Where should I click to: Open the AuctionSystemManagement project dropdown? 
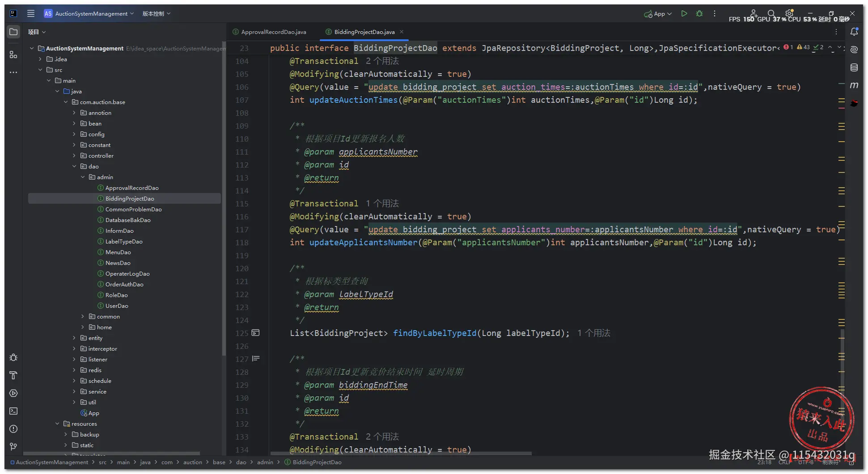point(89,13)
